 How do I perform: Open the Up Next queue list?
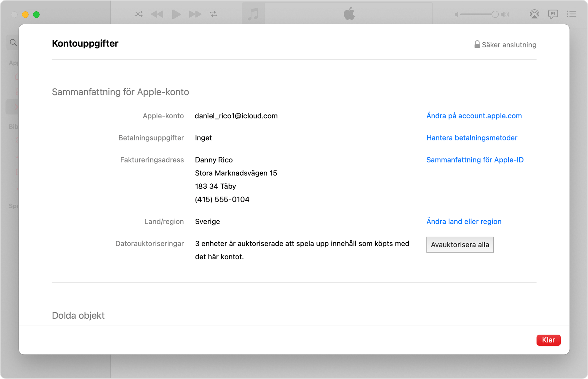[572, 14]
